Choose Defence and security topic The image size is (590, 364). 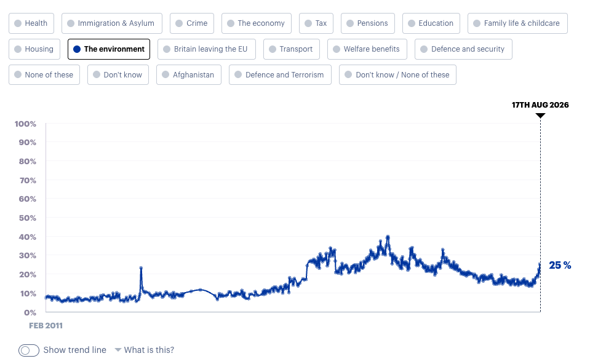tap(463, 49)
